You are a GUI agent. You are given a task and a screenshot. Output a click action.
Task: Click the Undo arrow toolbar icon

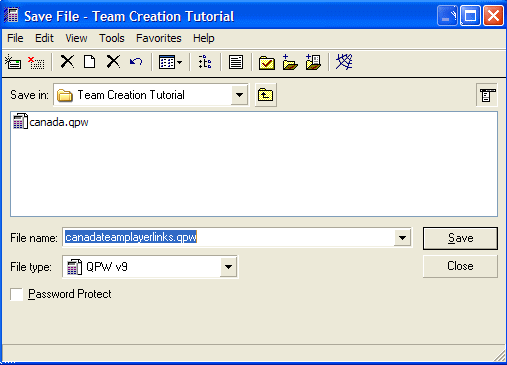pos(136,62)
